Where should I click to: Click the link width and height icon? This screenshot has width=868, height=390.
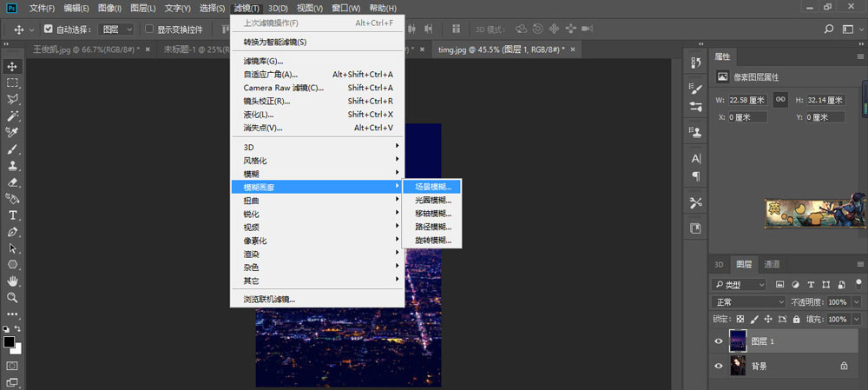[x=780, y=100]
